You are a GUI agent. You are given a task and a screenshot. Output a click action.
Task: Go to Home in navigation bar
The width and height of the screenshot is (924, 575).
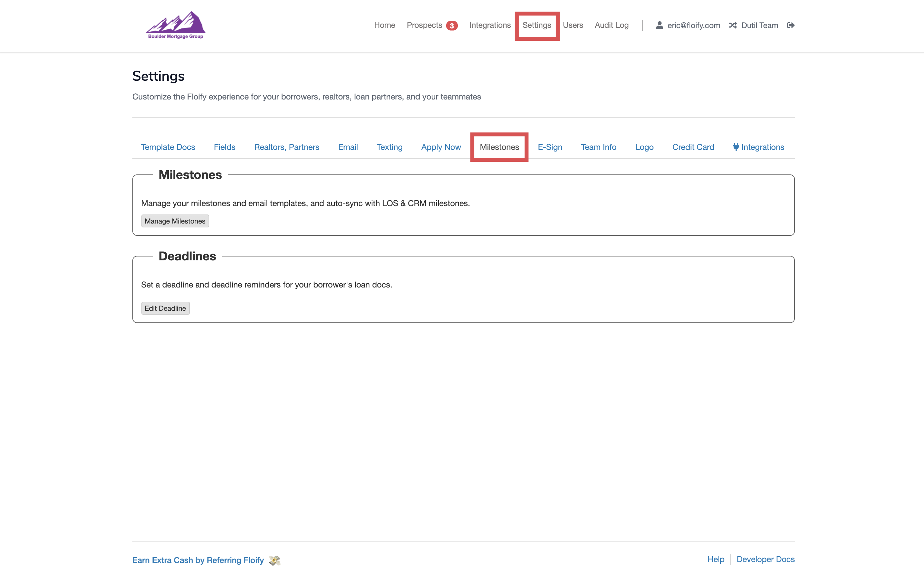coord(384,25)
